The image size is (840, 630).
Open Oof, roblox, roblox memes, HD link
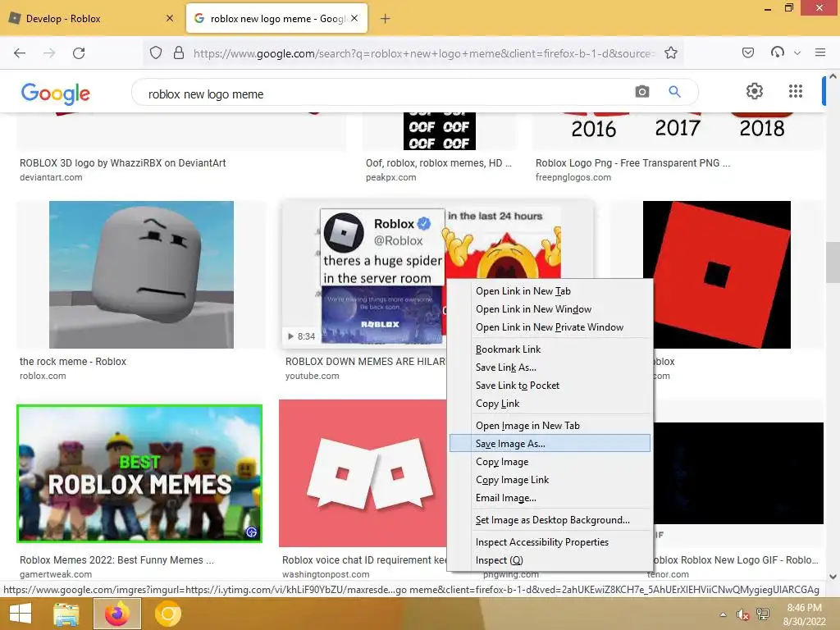click(439, 163)
